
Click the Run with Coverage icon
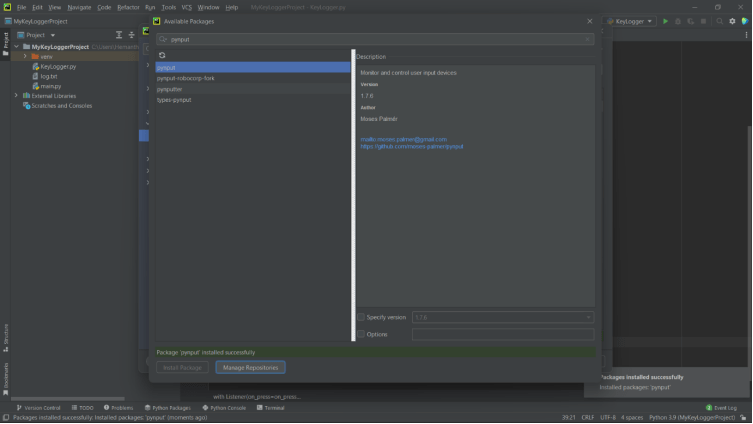691,21
